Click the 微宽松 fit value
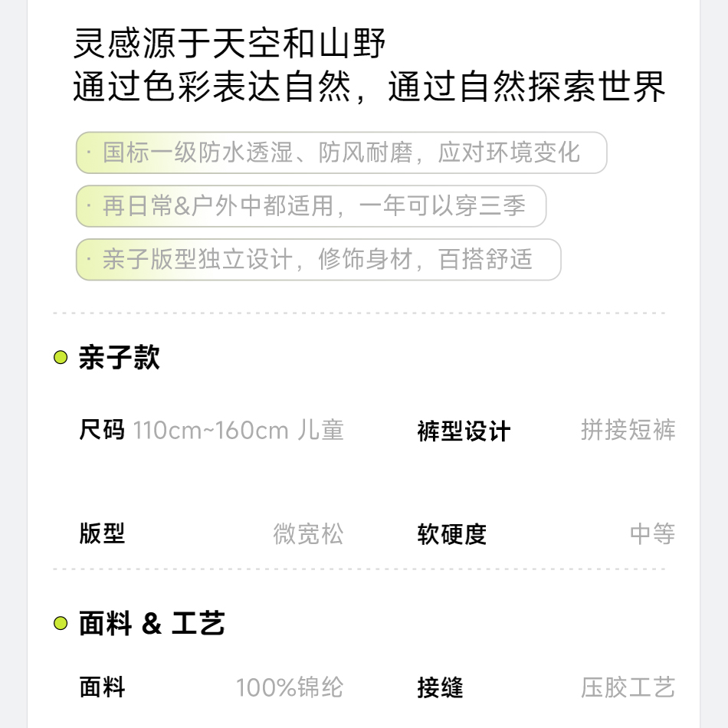This screenshot has width=728, height=728. coord(308,533)
